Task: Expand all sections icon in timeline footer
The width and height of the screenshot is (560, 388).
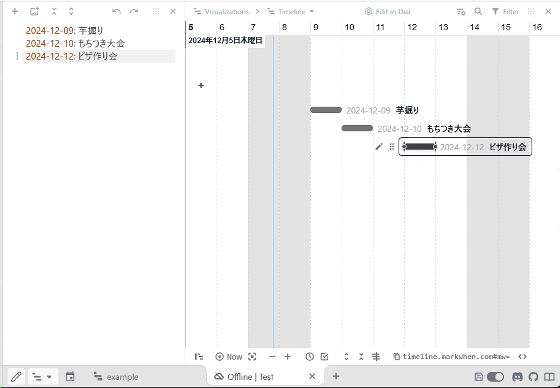Action: pos(346,357)
